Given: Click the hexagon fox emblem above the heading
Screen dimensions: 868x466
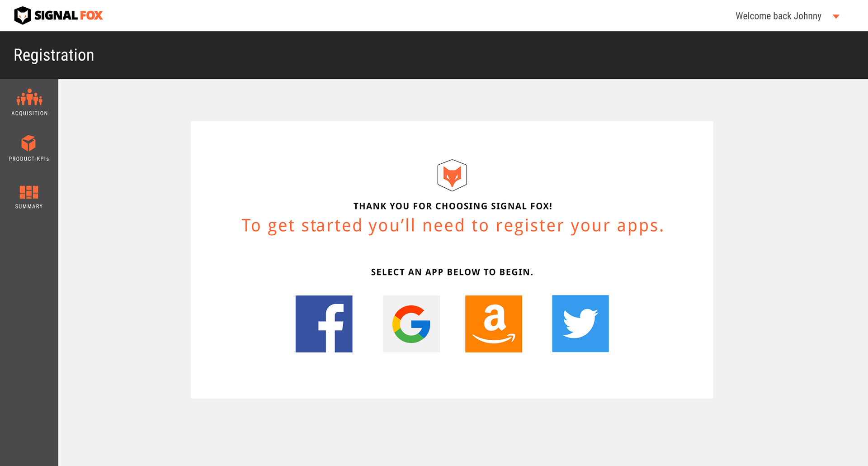Looking at the screenshot, I should click(452, 175).
